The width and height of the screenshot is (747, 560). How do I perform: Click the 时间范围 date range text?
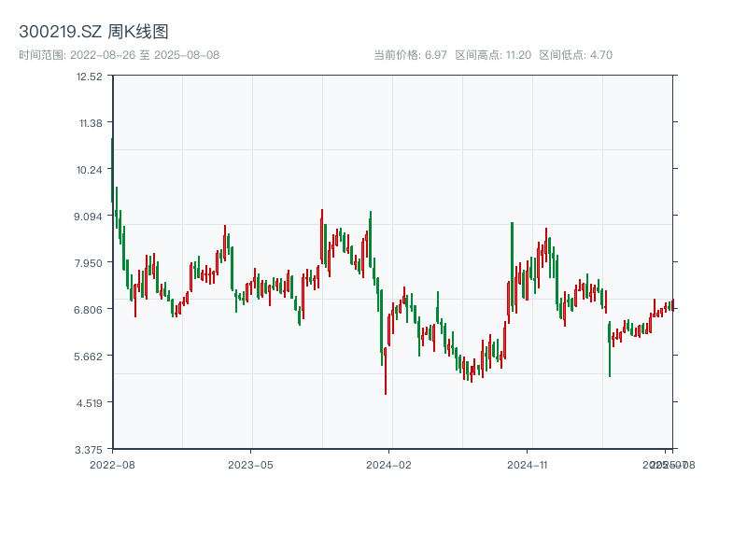pos(119,55)
